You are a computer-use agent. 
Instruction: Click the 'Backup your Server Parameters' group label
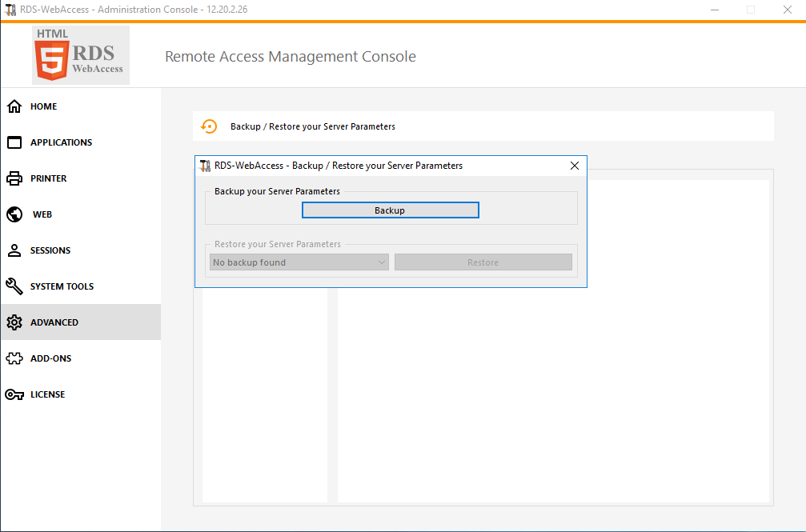[x=277, y=191]
